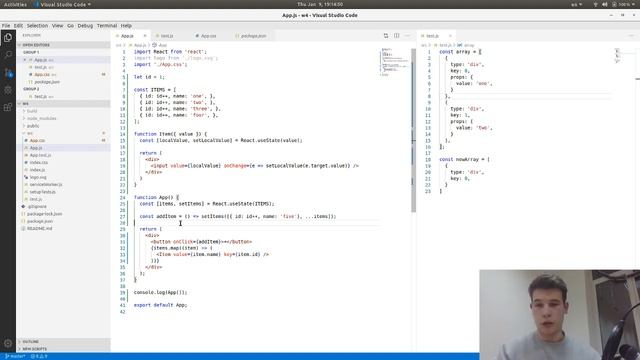Click the master branch status bar item
Image resolution: width=640 pixels, height=360 pixels.
click(x=15, y=356)
